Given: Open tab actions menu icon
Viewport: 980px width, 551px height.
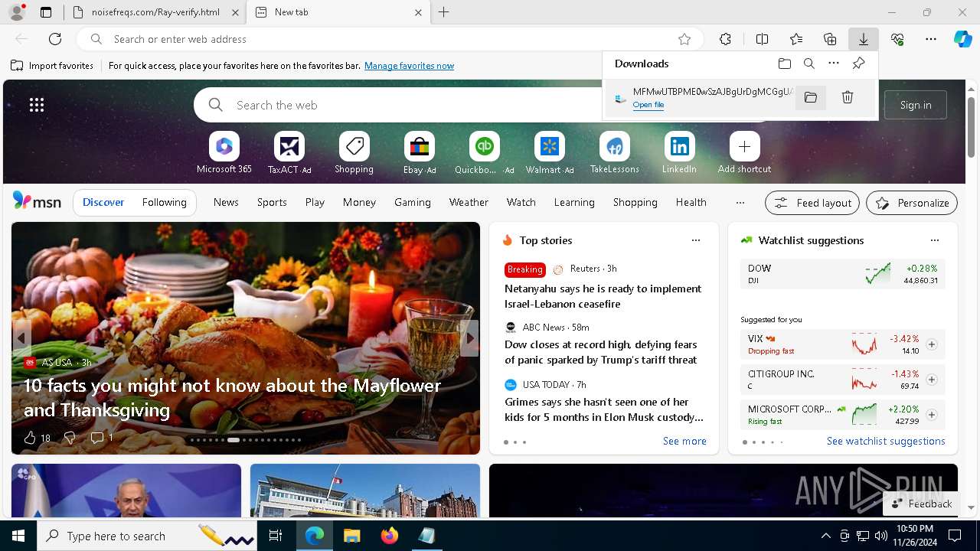Looking at the screenshot, I should [46, 12].
